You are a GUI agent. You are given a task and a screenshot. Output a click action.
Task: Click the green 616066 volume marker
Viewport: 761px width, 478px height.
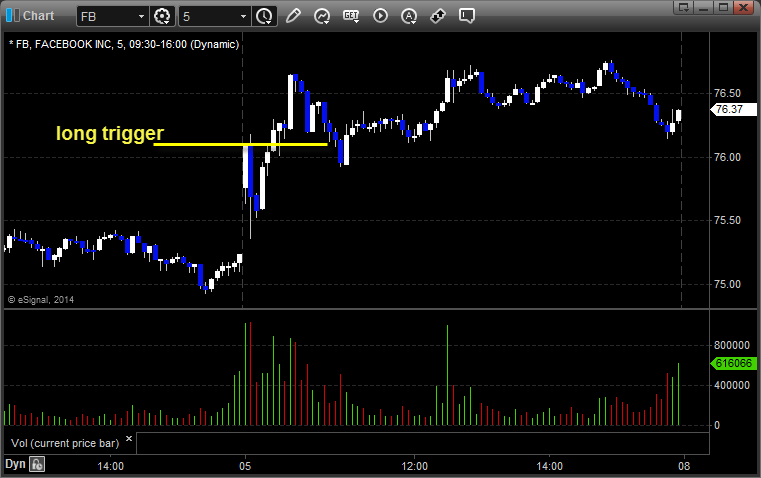[x=734, y=363]
